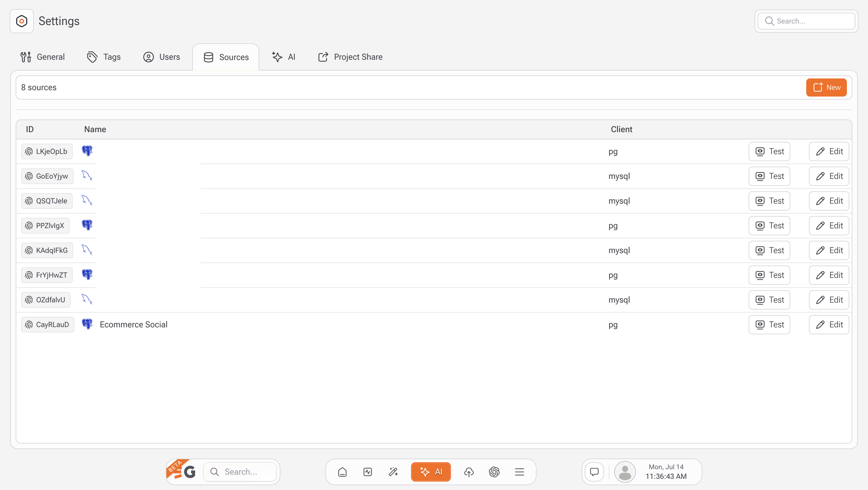Open the activity monitor icon in dock
This screenshot has height=490, width=868.
[x=368, y=472]
